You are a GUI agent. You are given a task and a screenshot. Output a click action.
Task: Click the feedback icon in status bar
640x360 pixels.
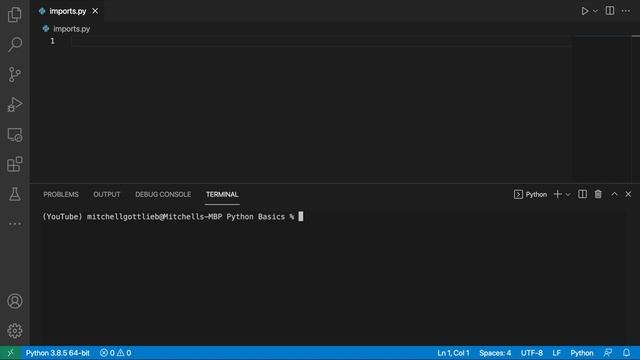(x=608, y=353)
